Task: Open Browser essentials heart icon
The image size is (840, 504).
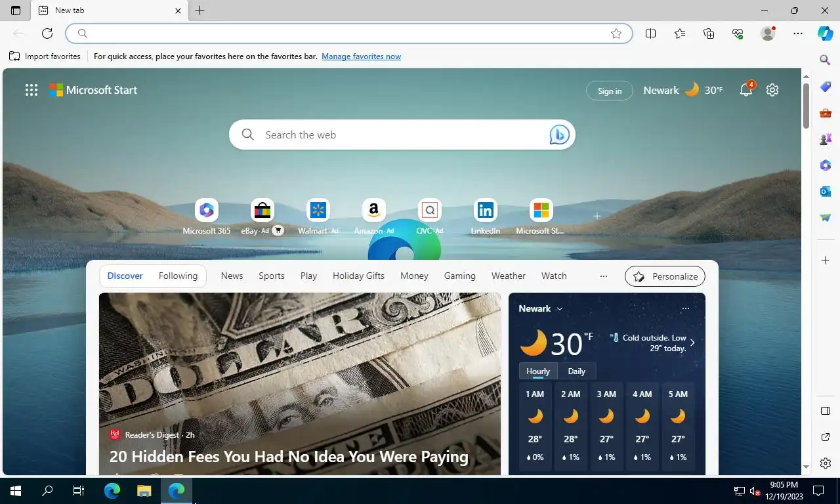Action: [738, 33]
